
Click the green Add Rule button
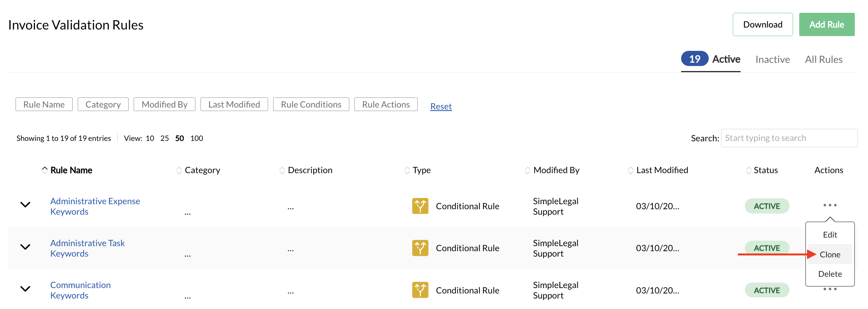click(826, 25)
